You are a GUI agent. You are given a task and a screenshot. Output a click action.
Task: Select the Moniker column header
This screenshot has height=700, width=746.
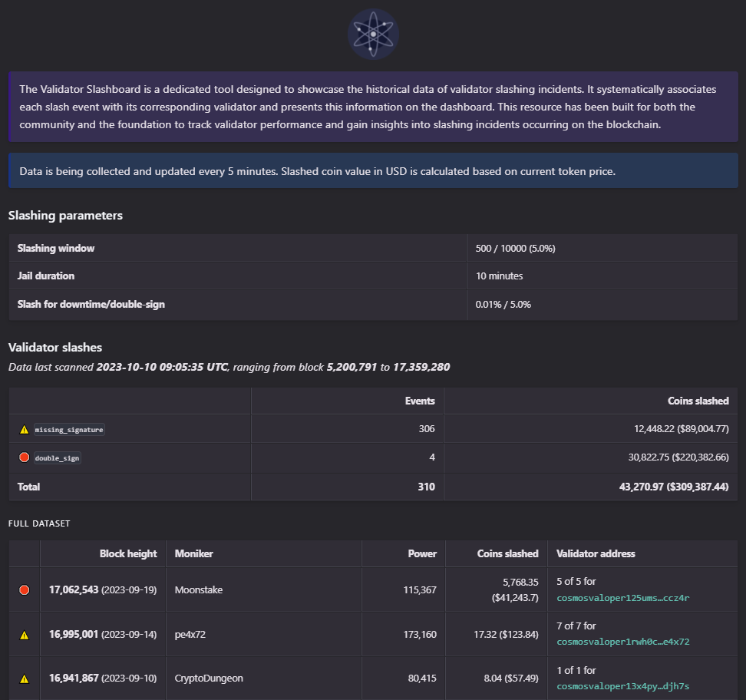pyautogui.click(x=192, y=553)
